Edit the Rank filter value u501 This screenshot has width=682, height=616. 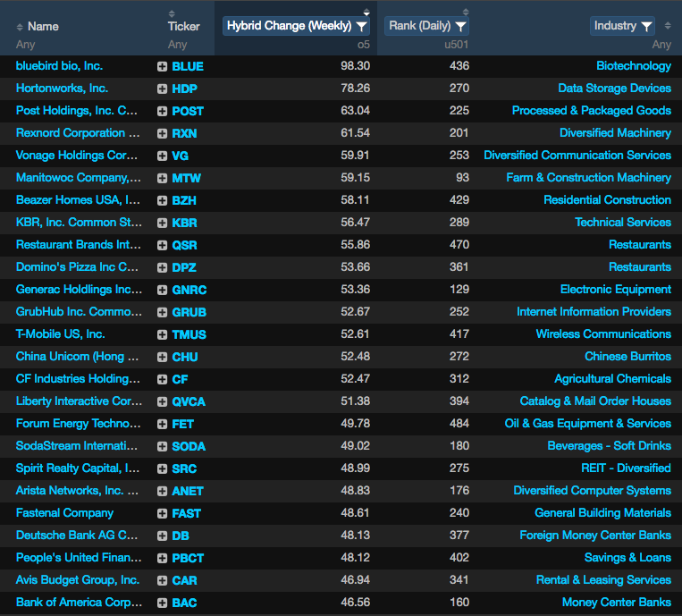pos(456,45)
